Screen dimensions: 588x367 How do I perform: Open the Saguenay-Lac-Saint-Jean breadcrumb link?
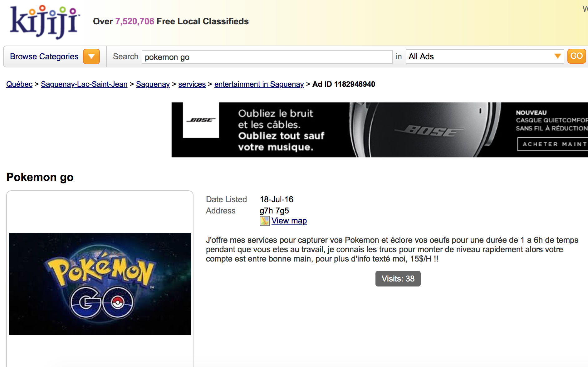click(x=84, y=84)
